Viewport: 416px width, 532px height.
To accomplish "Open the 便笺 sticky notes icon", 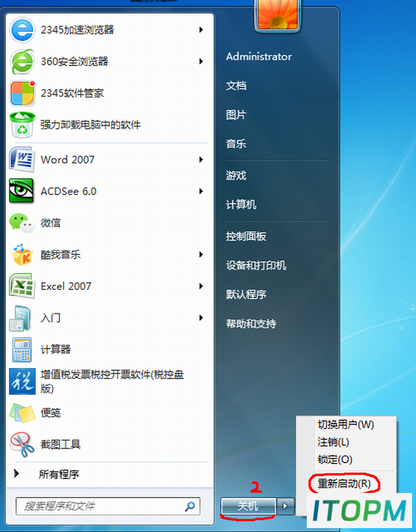I will (x=22, y=412).
